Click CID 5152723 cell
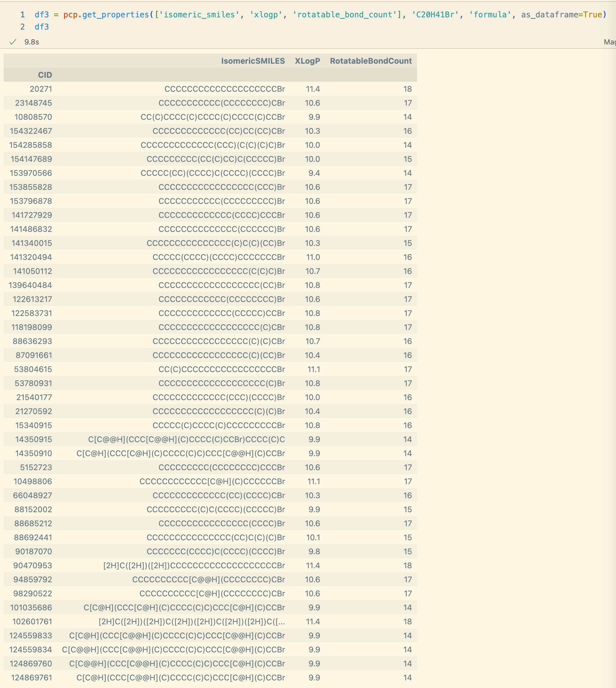 click(36, 468)
